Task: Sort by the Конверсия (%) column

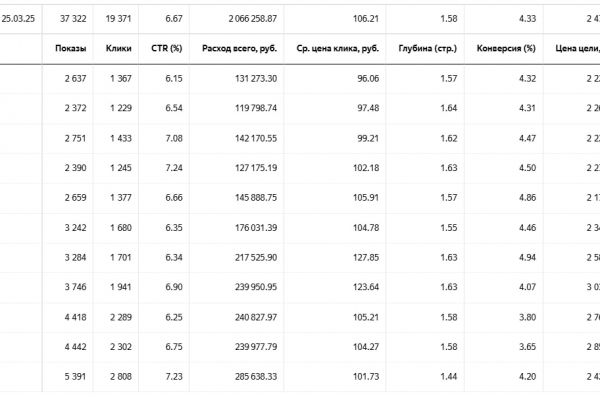Action: click(x=506, y=47)
